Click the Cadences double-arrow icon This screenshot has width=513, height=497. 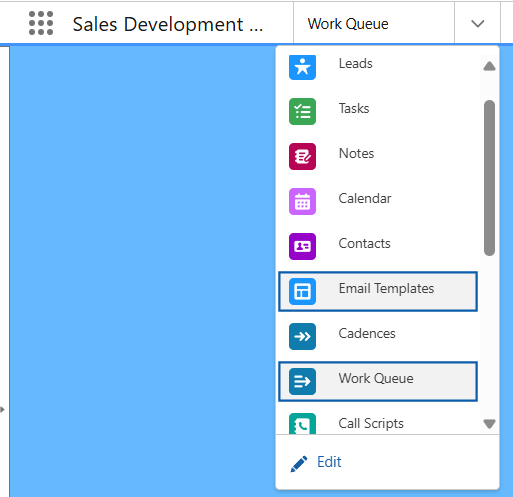point(302,336)
